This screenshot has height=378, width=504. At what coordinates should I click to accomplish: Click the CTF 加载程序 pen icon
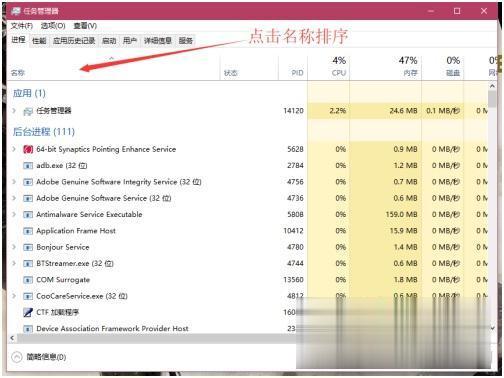click(28, 312)
